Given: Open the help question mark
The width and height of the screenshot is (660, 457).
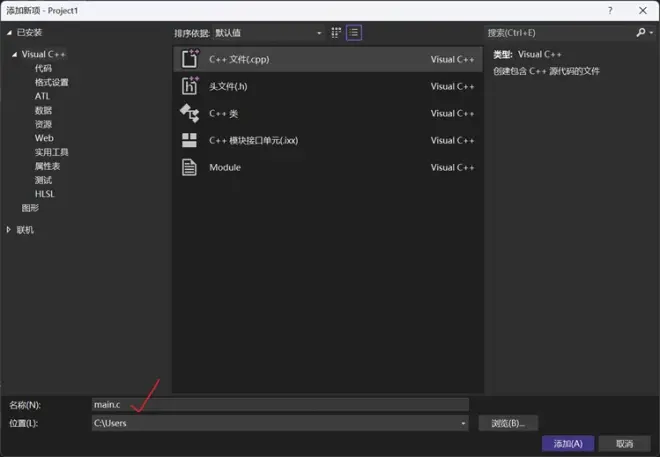Looking at the screenshot, I should 610,11.
